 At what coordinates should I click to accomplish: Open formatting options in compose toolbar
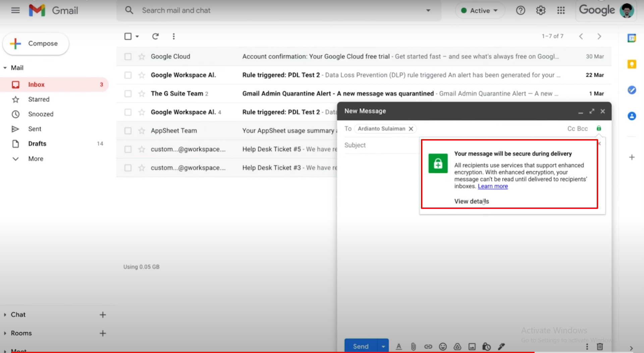point(399,346)
